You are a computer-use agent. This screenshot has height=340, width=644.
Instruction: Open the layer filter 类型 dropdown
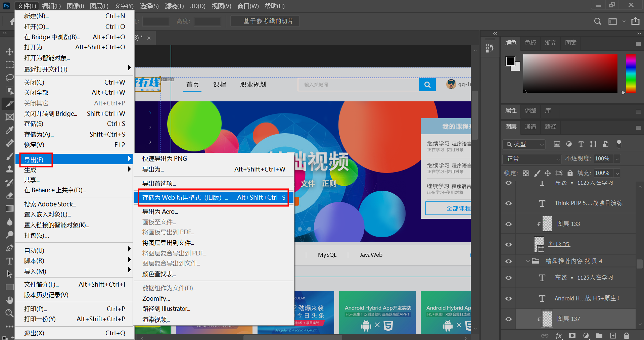(524, 144)
